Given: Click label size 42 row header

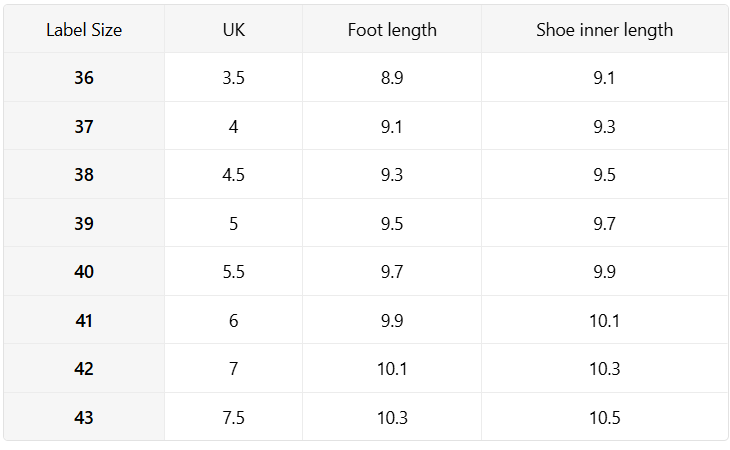Looking at the screenshot, I should coord(84,369).
